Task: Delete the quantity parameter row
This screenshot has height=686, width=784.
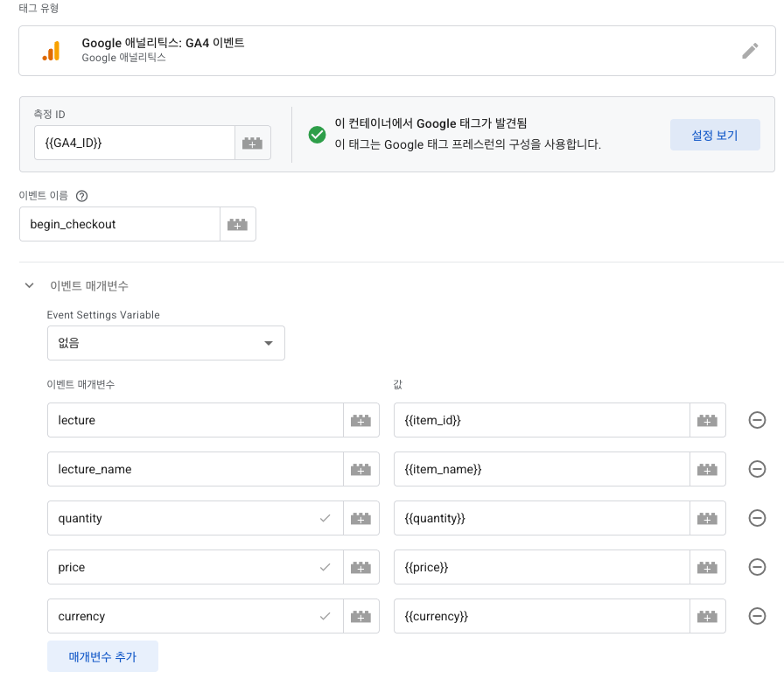Action: (758, 518)
